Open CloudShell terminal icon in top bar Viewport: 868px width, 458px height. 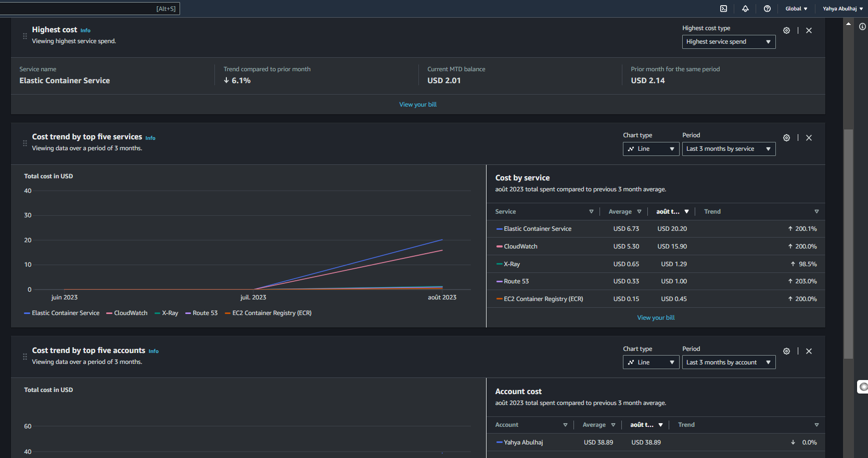pos(723,8)
